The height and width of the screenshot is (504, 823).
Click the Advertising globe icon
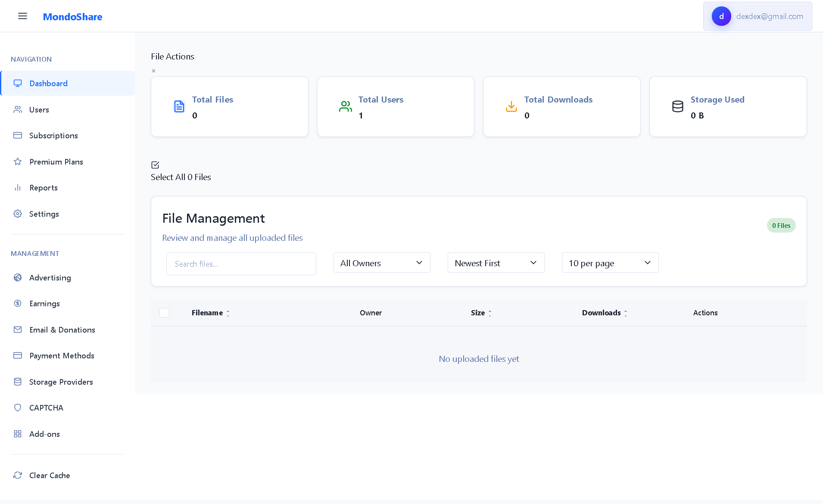tap(18, 277)
